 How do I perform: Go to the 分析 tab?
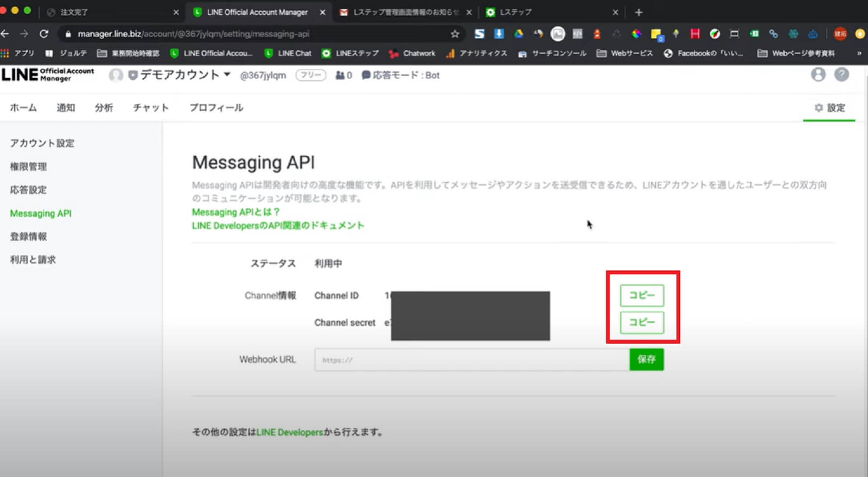104,107
